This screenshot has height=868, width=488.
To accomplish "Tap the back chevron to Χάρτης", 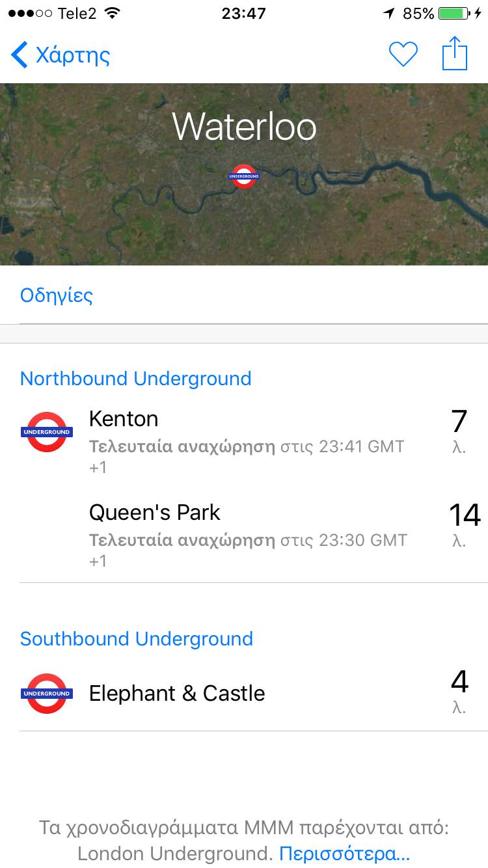I will [20, 55].
